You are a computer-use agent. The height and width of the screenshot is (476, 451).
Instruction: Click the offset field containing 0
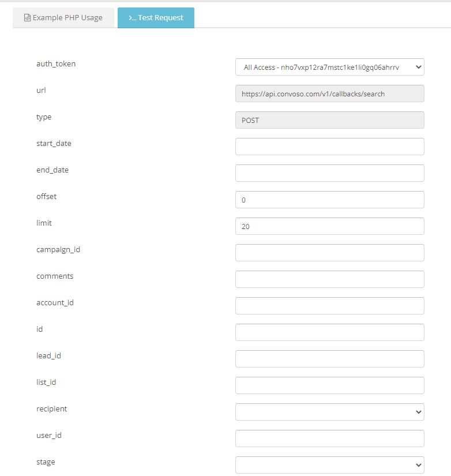click(x=329, y=200)
